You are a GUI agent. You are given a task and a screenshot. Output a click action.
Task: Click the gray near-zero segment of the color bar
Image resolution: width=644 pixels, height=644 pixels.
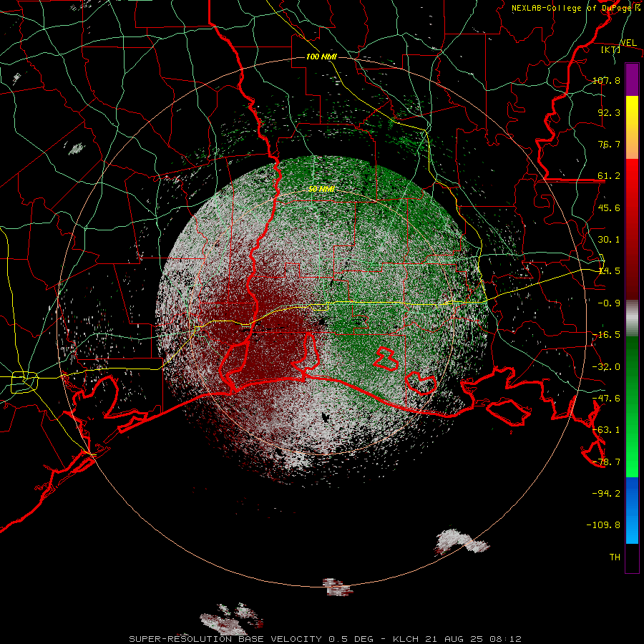coord(632,318)
